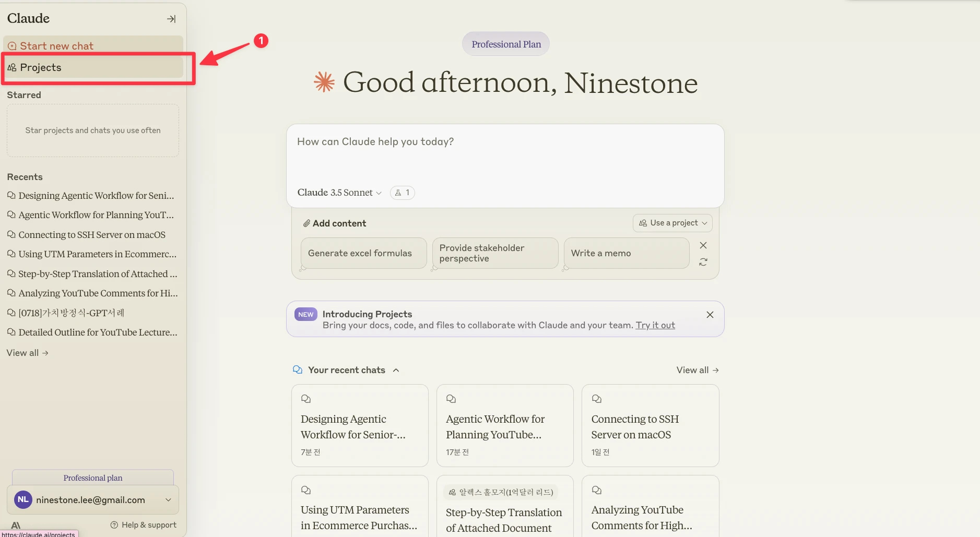
Task: Click the NL avatar circle
Action: [x=23, y=499]
